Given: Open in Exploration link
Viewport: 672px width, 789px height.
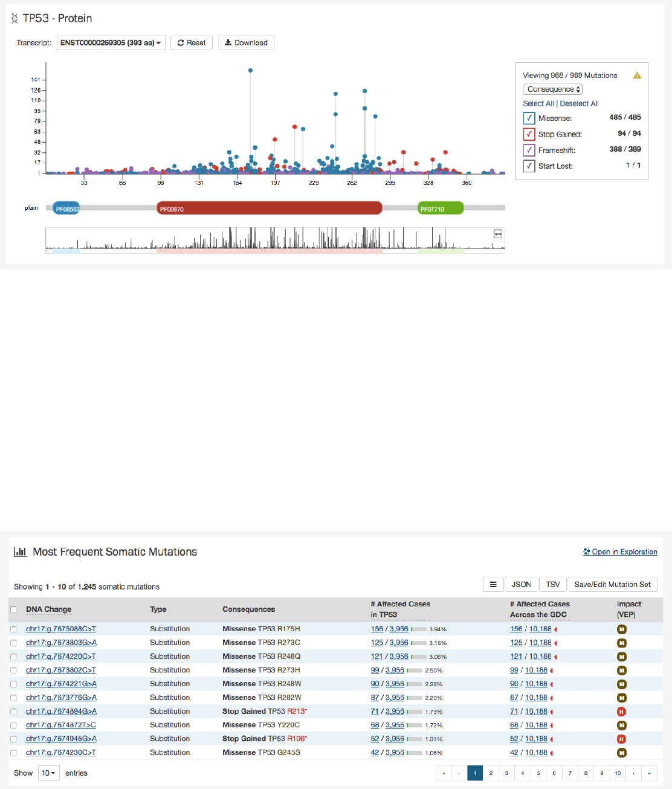Looking at the screenshot, I should point(620,552).
